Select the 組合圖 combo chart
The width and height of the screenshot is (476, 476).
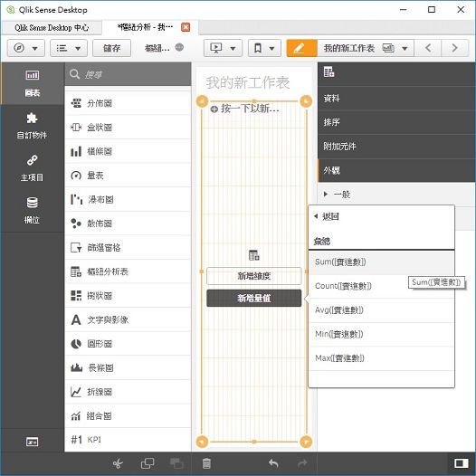129,415
